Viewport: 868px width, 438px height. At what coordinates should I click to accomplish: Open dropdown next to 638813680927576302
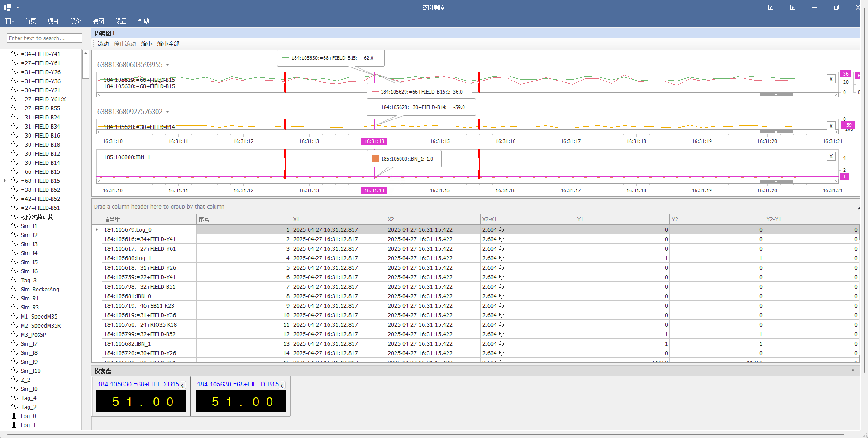click(x=167, y=112)
